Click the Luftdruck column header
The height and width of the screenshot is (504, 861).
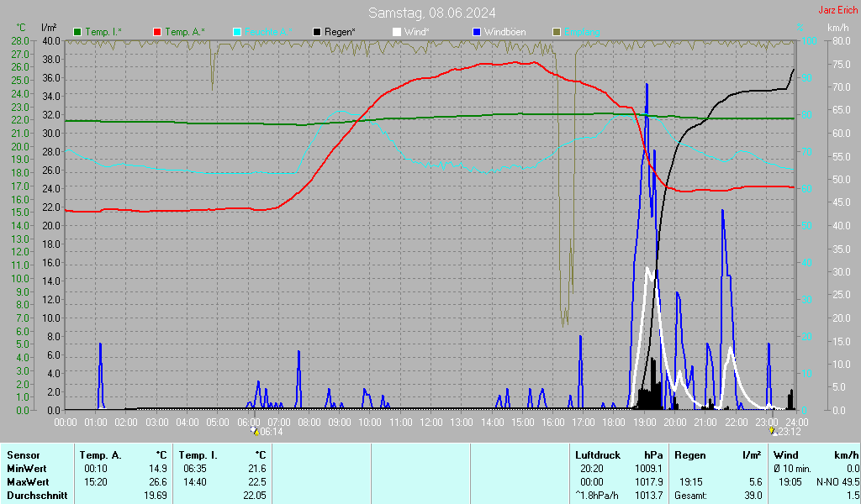pos(597,455)
